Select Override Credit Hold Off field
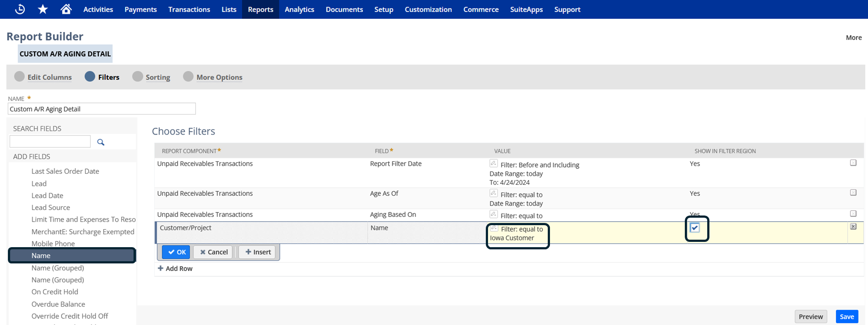This screenshot has height=325, width=868. pyautogui.click(x=69, y=316)
